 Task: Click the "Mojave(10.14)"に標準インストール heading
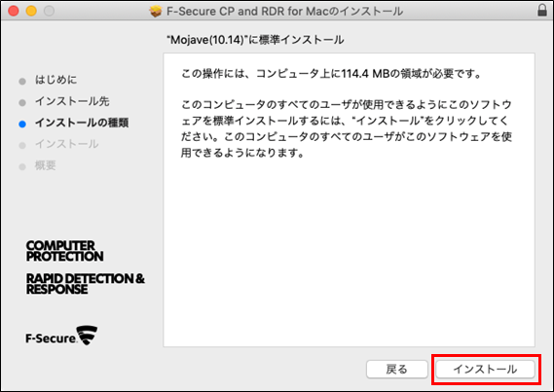255,40
